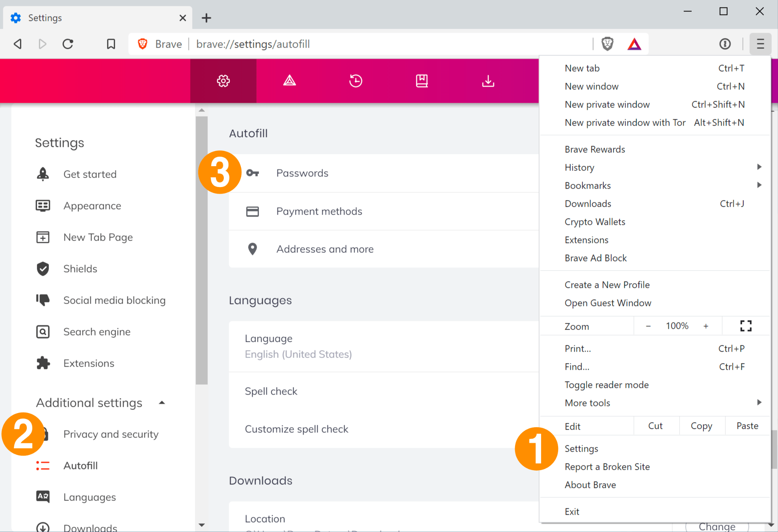This screenshot has height=532, width=778.
Task: Click the Settings gear icon in toolbar
Action: pyautogui.click(x=223, y=81)
